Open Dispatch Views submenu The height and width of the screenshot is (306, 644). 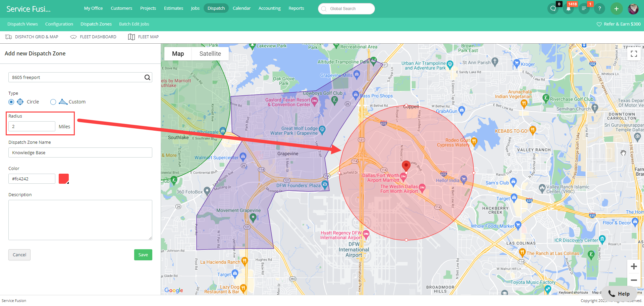click(22, 24)
